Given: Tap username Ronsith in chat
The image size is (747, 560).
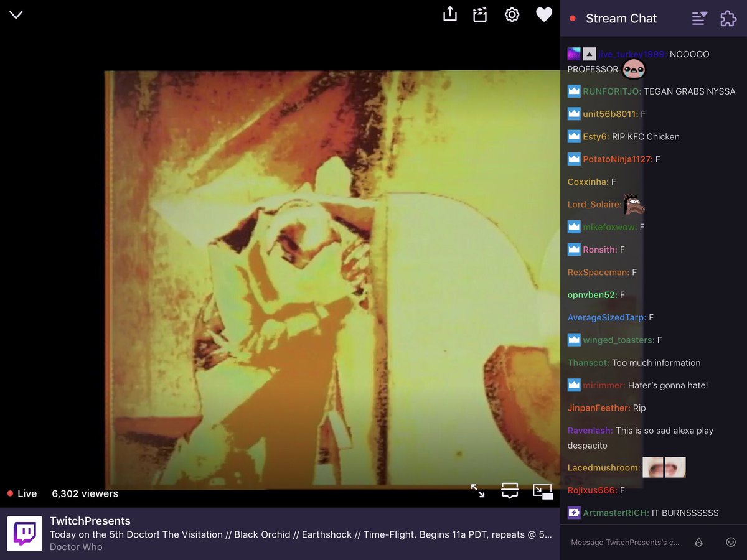Looking at the screenshot, I should click(x=599, y=250).
